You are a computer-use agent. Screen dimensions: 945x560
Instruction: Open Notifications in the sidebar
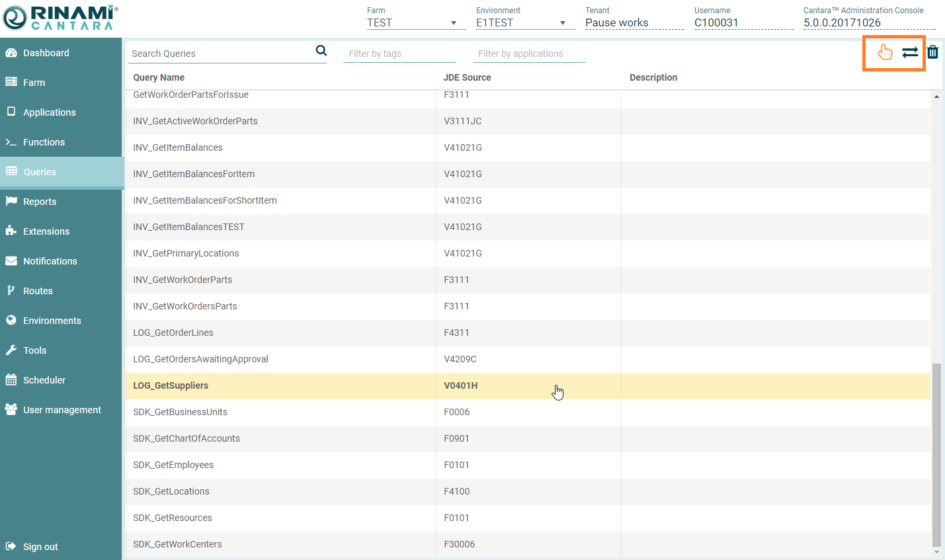click(50, 261)
